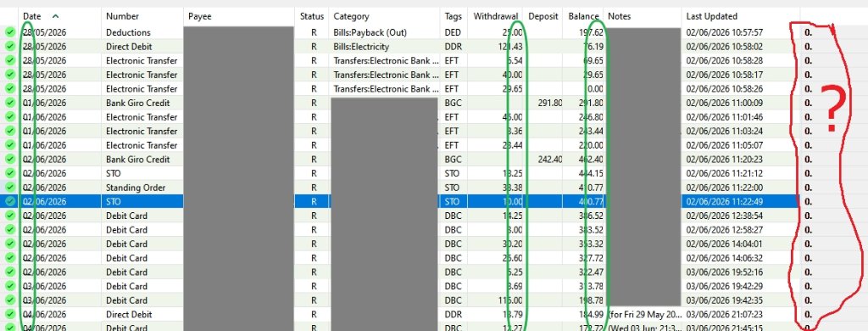Click the green check icon on the row updated 14:04:01
The image size is (868, 331).
click(10, 244)
